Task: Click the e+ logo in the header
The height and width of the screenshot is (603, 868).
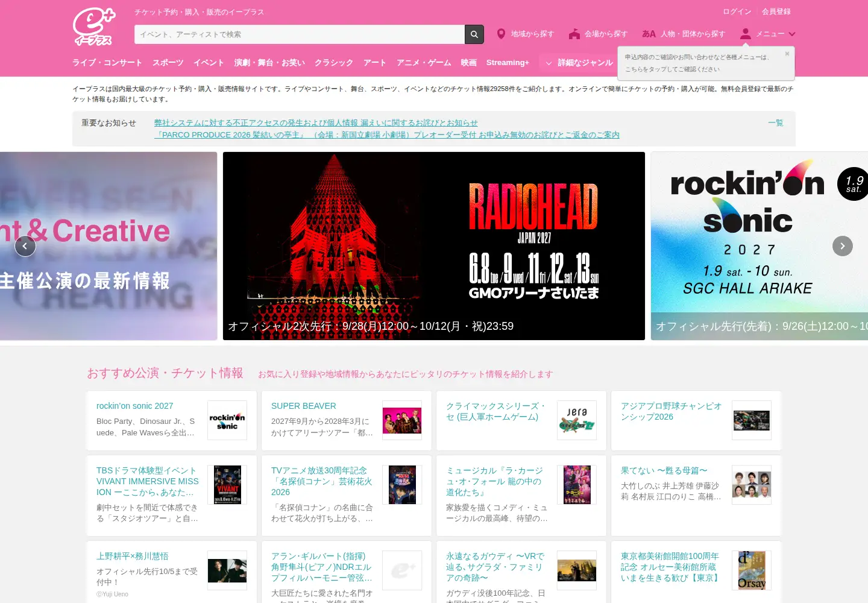Action: pyautogui.click(x=94, y=27)
